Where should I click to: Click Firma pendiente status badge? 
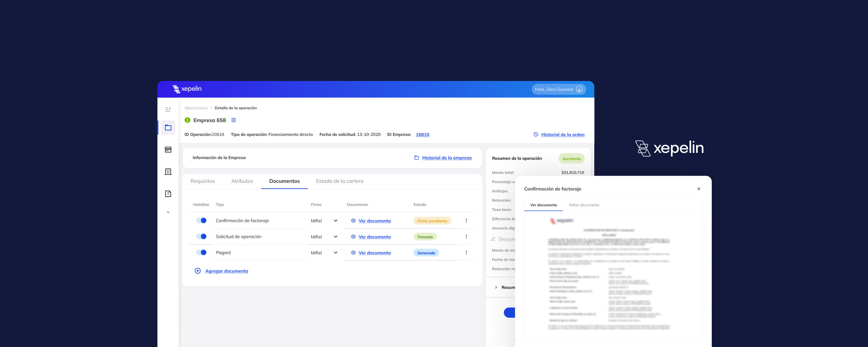point(432,221)
